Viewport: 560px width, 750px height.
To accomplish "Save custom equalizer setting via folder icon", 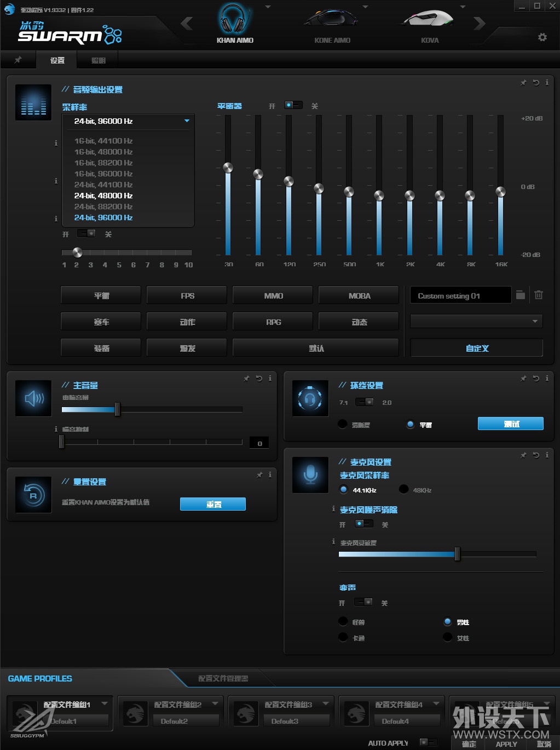I will (521, 295).
